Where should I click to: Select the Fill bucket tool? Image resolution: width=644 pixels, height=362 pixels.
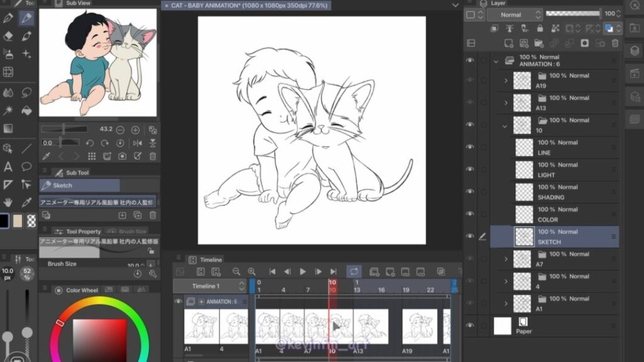tap(26, 111)
